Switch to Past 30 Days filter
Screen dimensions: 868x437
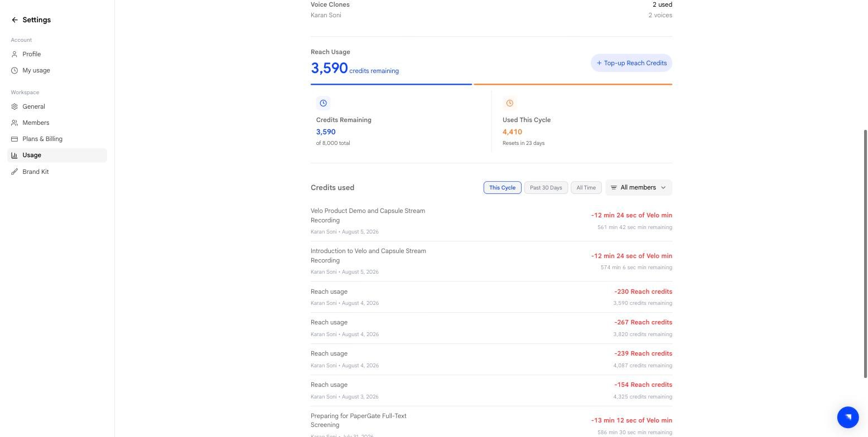[x=546, y=188]
